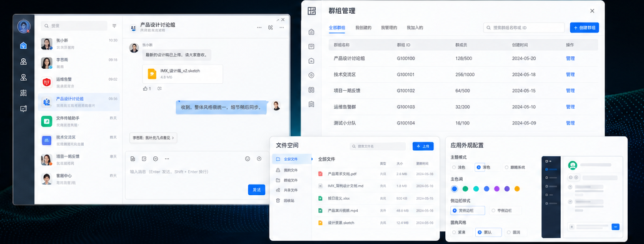The image size is (644, 244).
Task: Pick the bright purple primary color swatch
Action: (496, 189)
